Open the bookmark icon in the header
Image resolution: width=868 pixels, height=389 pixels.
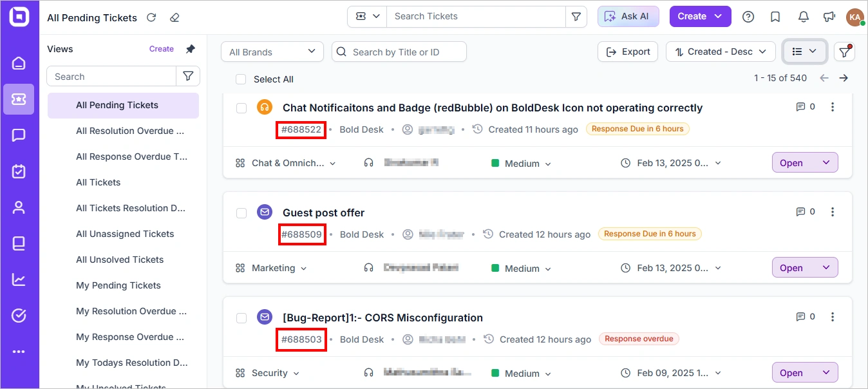pos(776,17)
